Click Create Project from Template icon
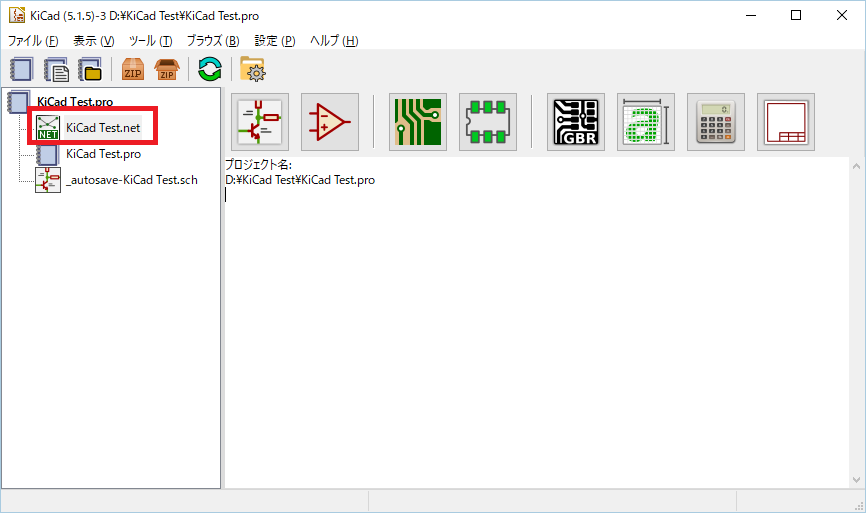Viewport: 866px width, 513px height. [56, 70]
